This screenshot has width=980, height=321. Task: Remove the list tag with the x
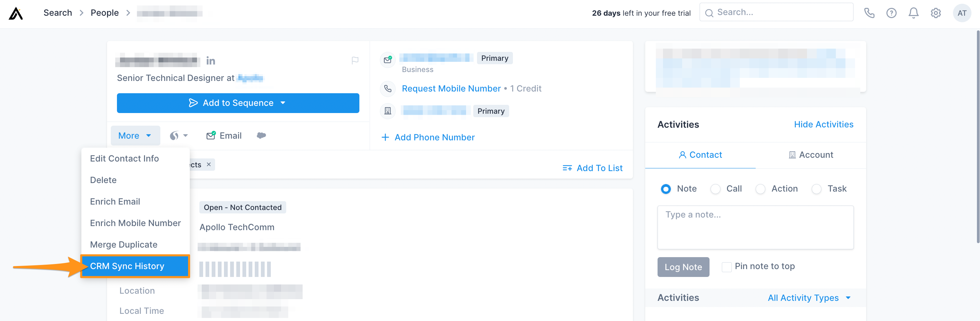(x=209, y=165)
